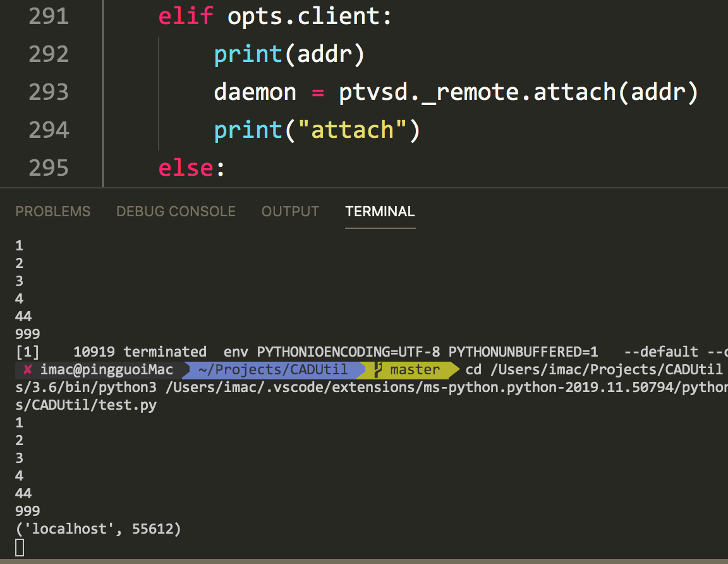The width and height of the screenshot is (728, 564).
Task: Click 'opts.client:' in the code
Action: tap(310, 16)
